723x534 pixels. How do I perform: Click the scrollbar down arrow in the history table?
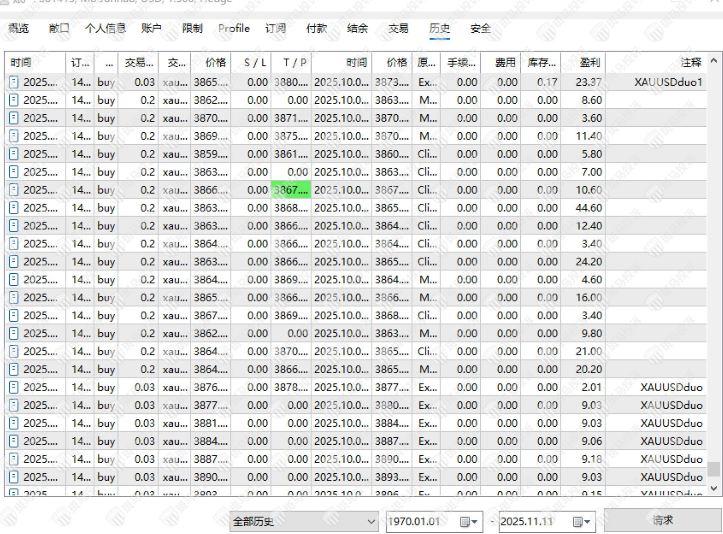[713, 487]
